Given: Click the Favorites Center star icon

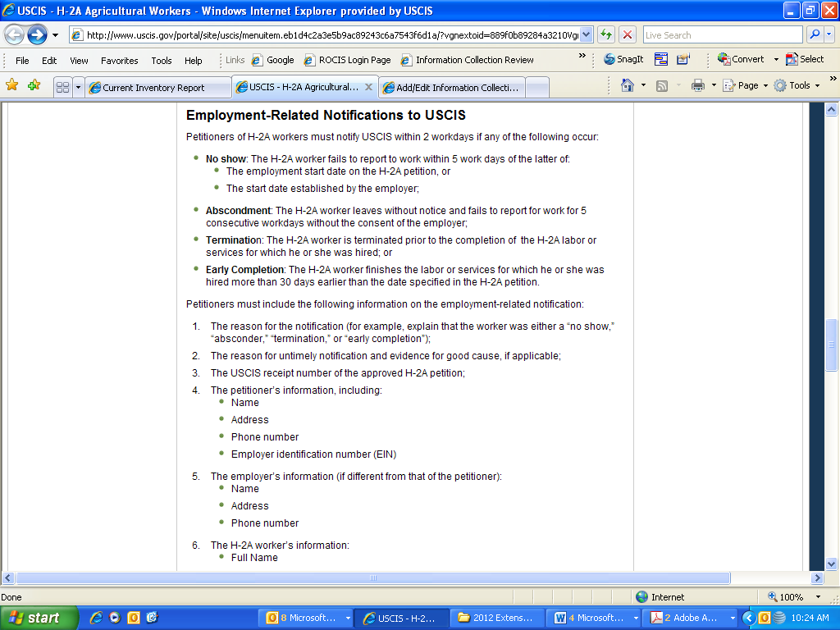Looking at the screenshot, I should tap(11, 85).
